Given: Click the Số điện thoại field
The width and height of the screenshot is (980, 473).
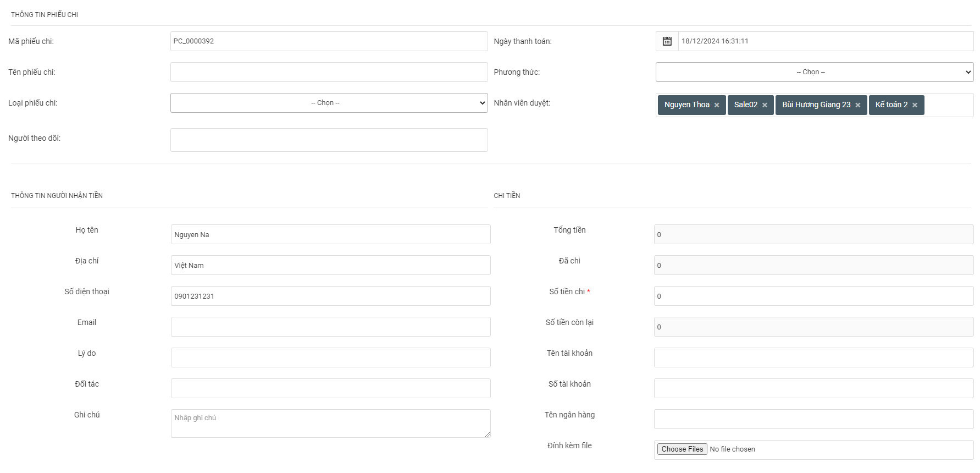Looking at the screenshot, I should coord(330,296).
